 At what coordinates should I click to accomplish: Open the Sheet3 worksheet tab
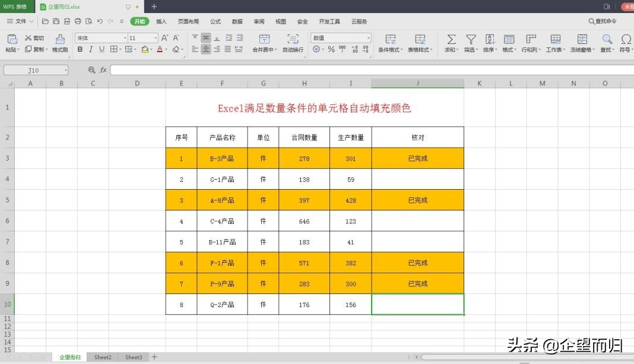134,357
